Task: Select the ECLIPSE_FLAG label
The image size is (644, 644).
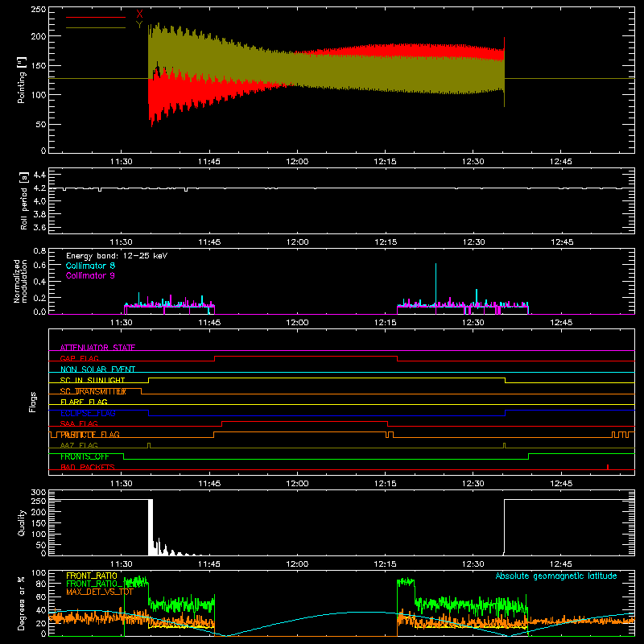Action: (88, 413)
